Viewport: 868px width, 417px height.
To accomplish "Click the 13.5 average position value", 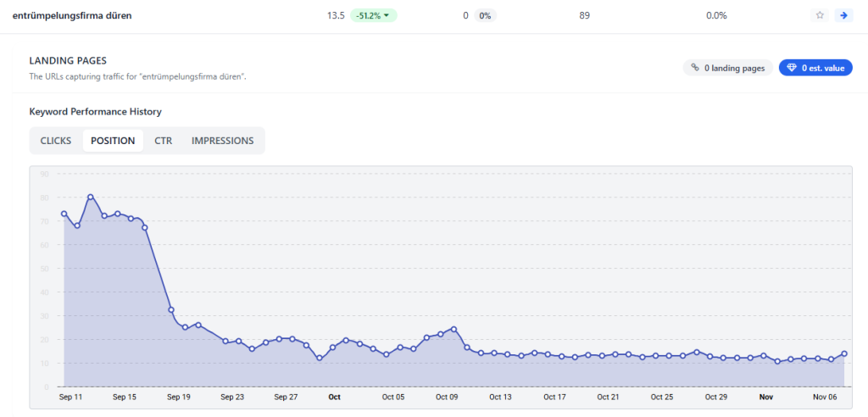I will [335, 15].
